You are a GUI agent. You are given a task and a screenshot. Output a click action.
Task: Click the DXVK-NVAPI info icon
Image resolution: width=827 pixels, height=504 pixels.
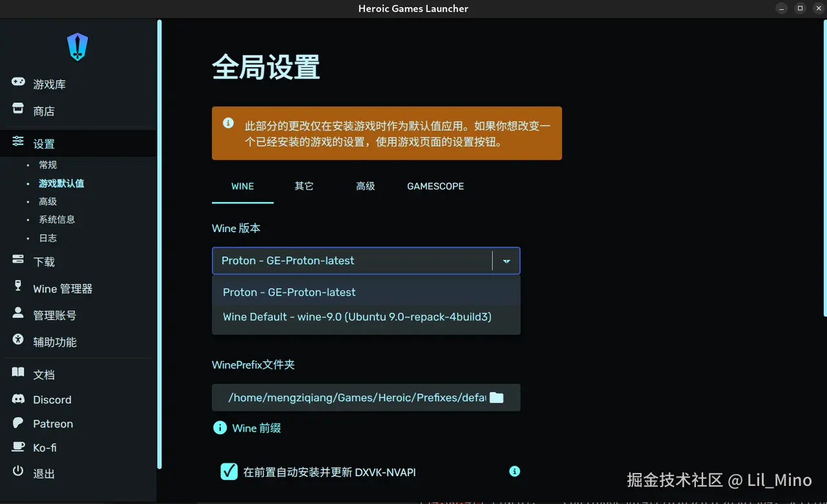pos(514,472)
